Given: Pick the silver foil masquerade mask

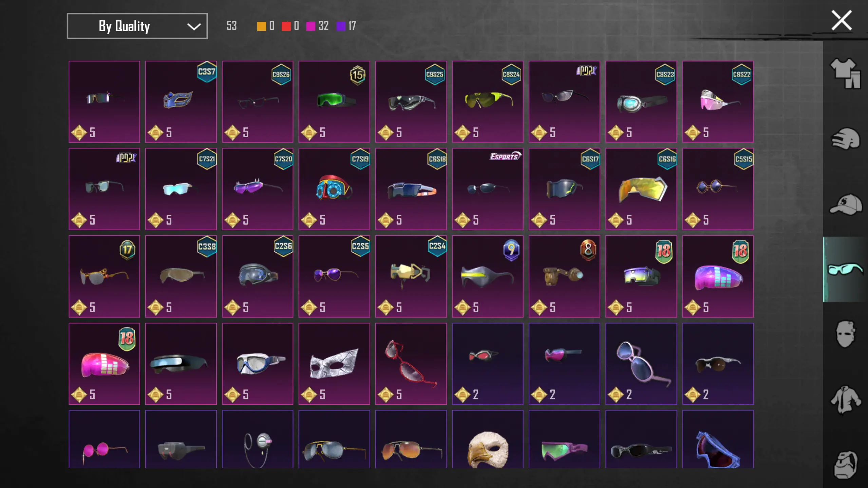Looking at the screenshot, I should click(x=334, y=364).
